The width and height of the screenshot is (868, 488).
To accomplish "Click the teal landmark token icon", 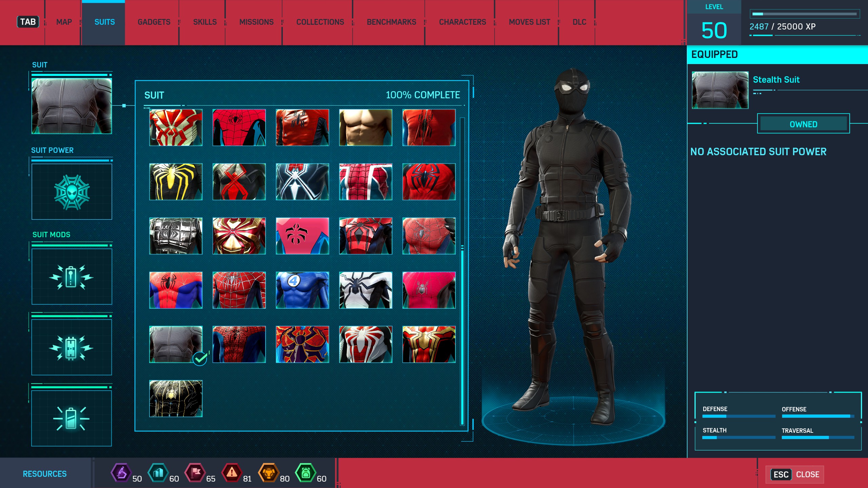I will pos(158,472).
